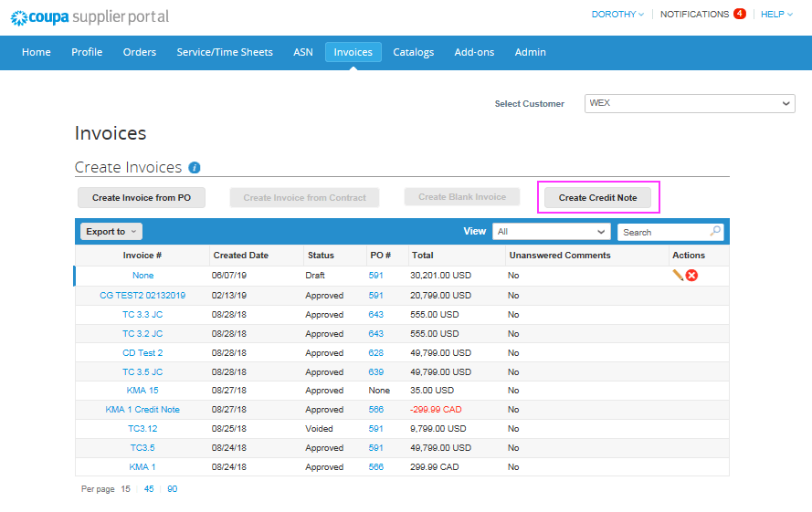This screenshot has height=512, width=812.
Task: Click the red -299.99 CAD total
Action: [436, 410]
